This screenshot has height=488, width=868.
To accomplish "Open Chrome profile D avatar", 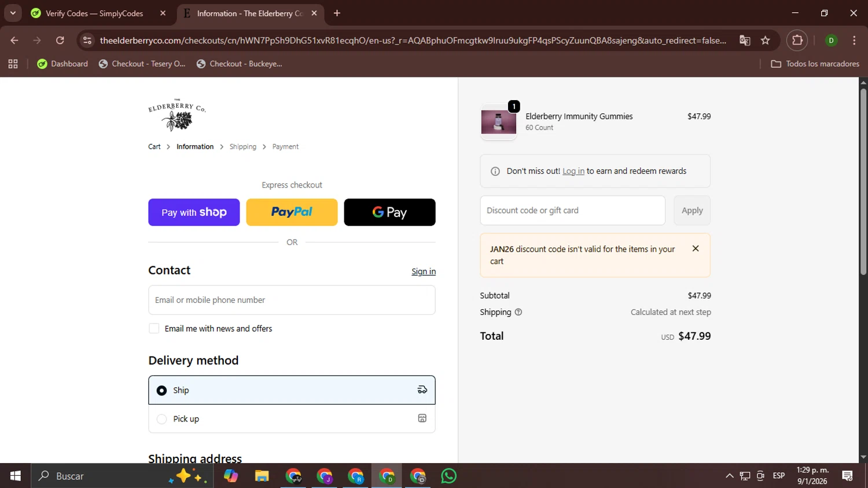I will tap(831, 41).
